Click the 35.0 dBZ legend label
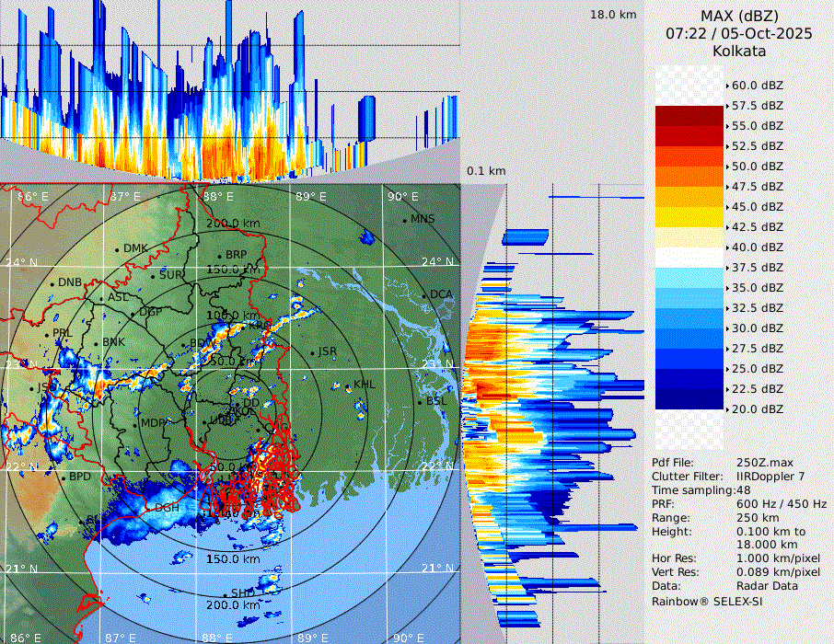Screen dimensions: 834x644 (757, 288)
